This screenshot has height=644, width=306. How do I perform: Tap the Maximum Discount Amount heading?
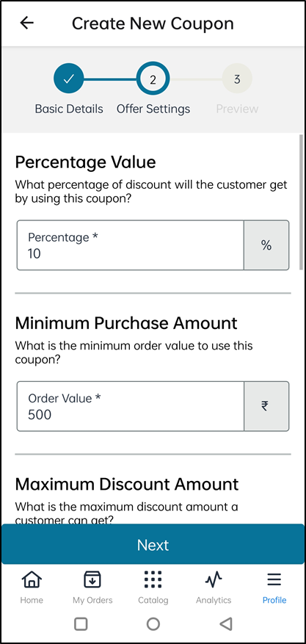(x=127, y=484)
